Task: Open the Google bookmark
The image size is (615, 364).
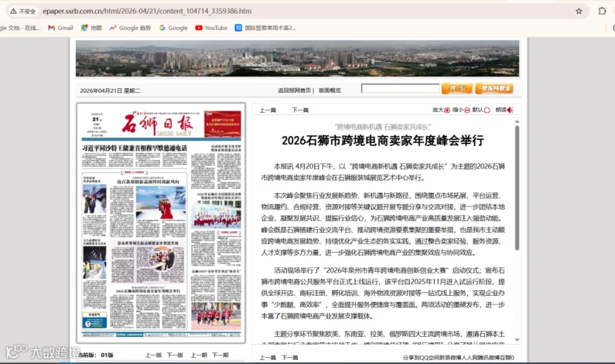Action: [174, 28]
